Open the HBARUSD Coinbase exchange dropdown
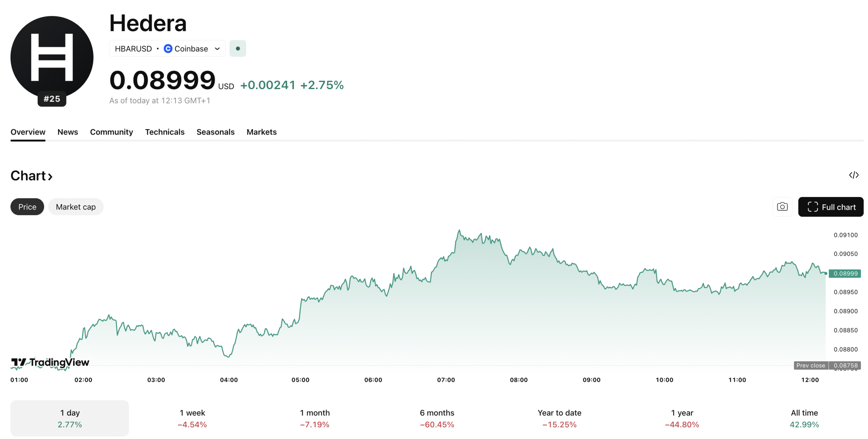 coord(167,48)
